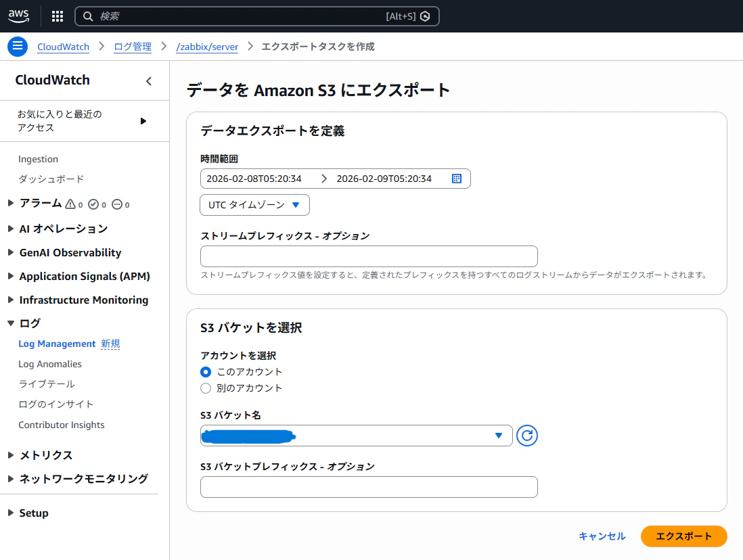
Task: Open ライブテール in the sidebar
Action: pos(47,384)
